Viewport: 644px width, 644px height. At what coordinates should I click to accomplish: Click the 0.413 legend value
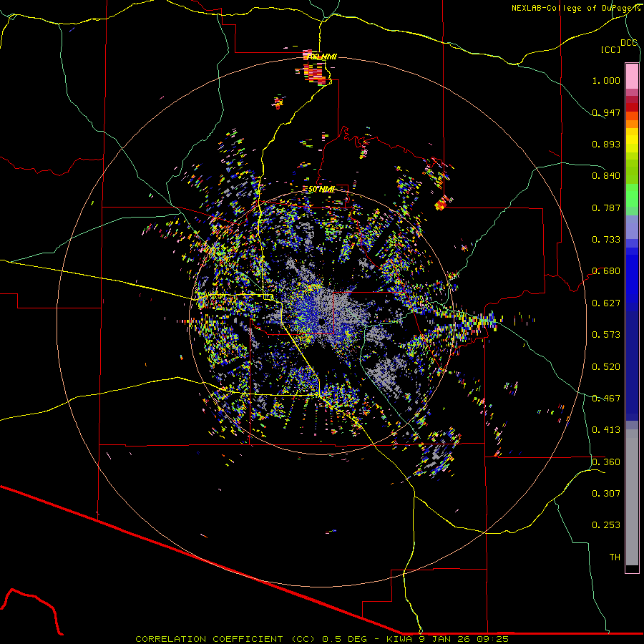(x=606, y=430)
